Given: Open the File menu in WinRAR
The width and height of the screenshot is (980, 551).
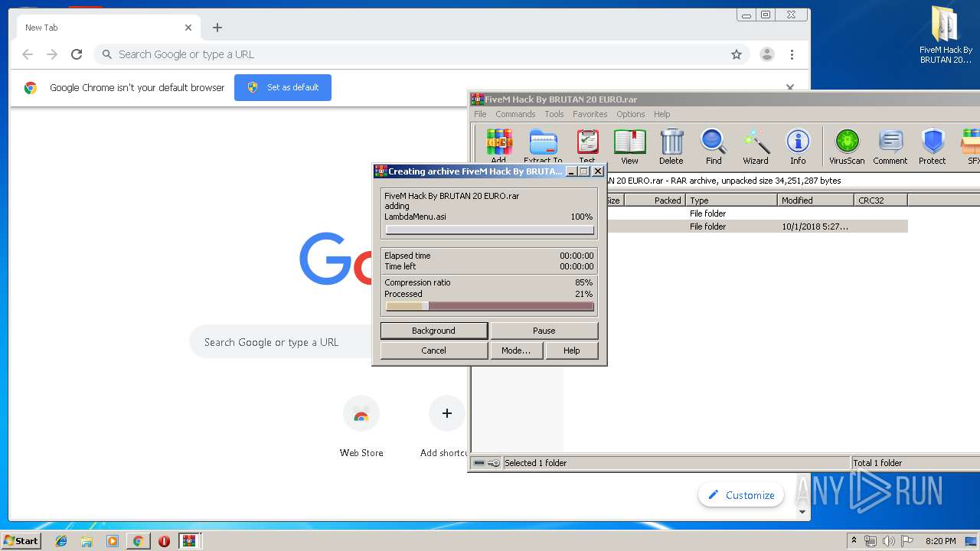Looking at the screenshot, I should coord(480,114).
